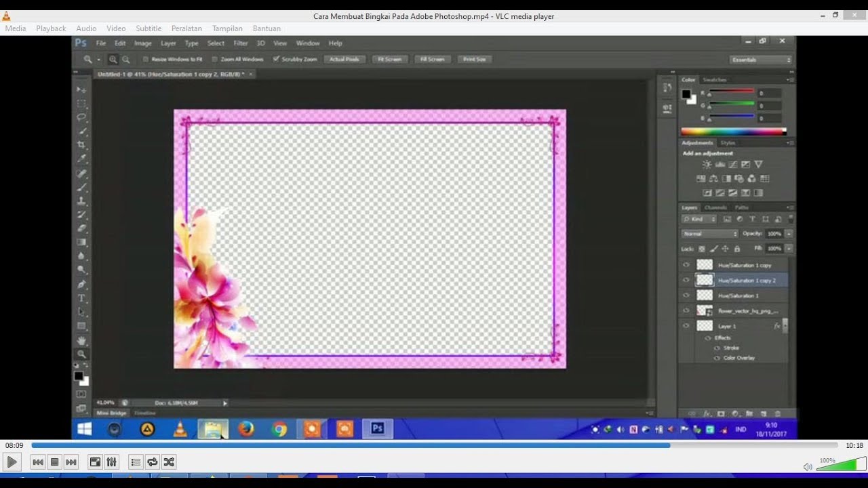Select the Crop tool
Viewport: 868px width, 488px height.
(81, 145)
